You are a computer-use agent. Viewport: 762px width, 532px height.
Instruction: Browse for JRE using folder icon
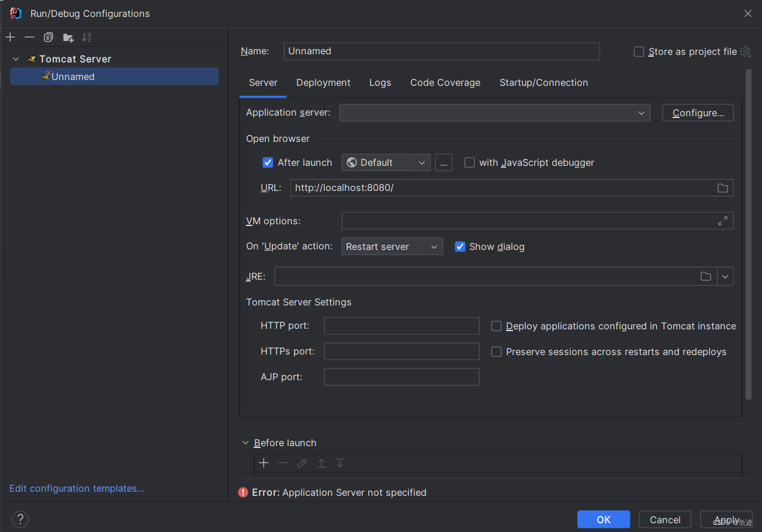click(x=706, y=276)
